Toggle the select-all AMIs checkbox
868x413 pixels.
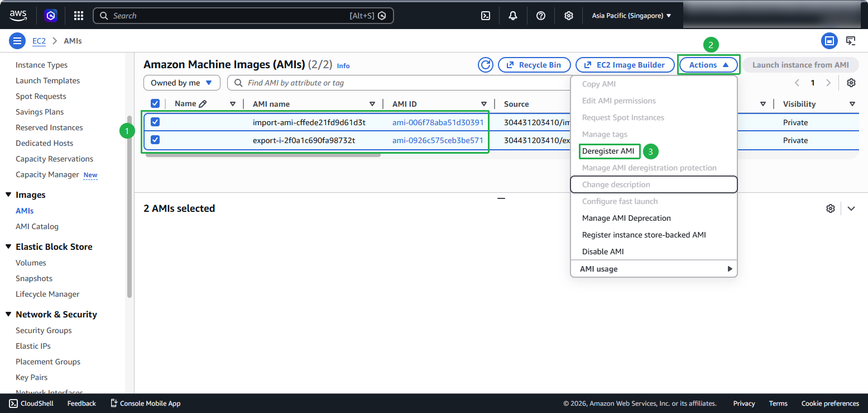click(155, 103)
